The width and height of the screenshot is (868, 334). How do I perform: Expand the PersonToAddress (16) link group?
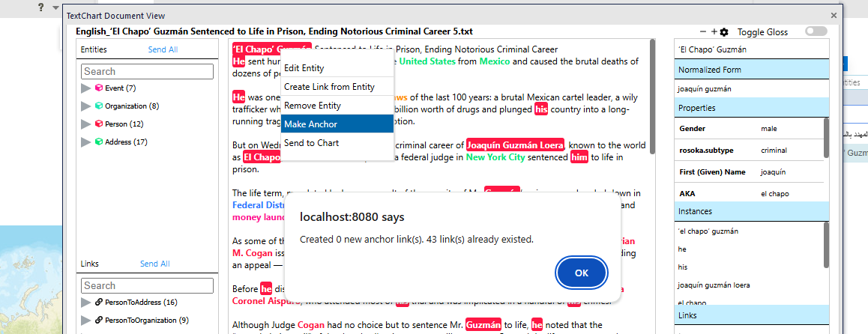click(x=85, y=303)
